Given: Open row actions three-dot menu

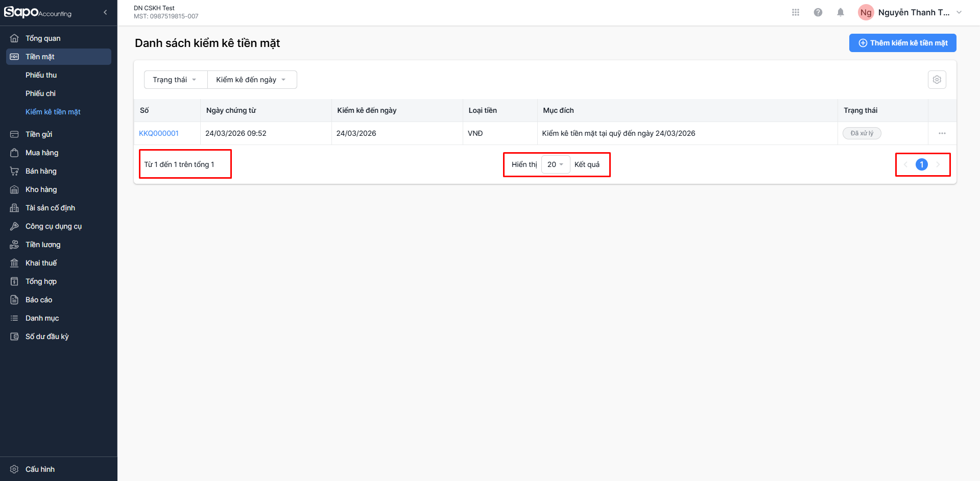Looking at the screenshot, I should (x=942, y=133).
